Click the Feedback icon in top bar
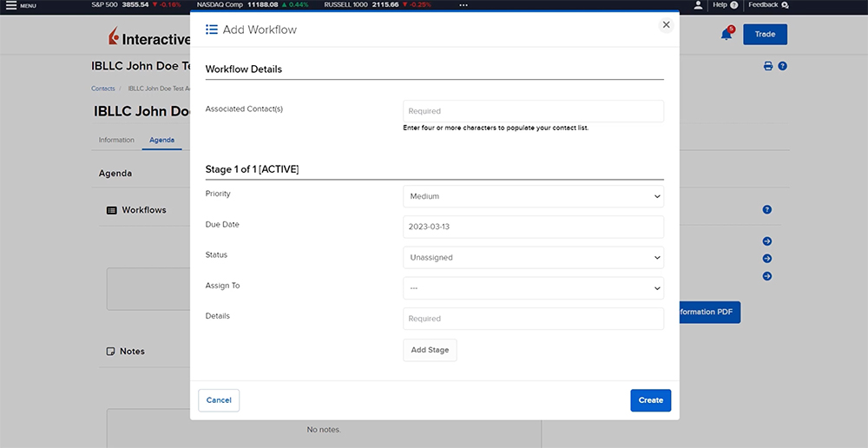Viewport: 868px width, 448px height. click(x=785, y=5)
